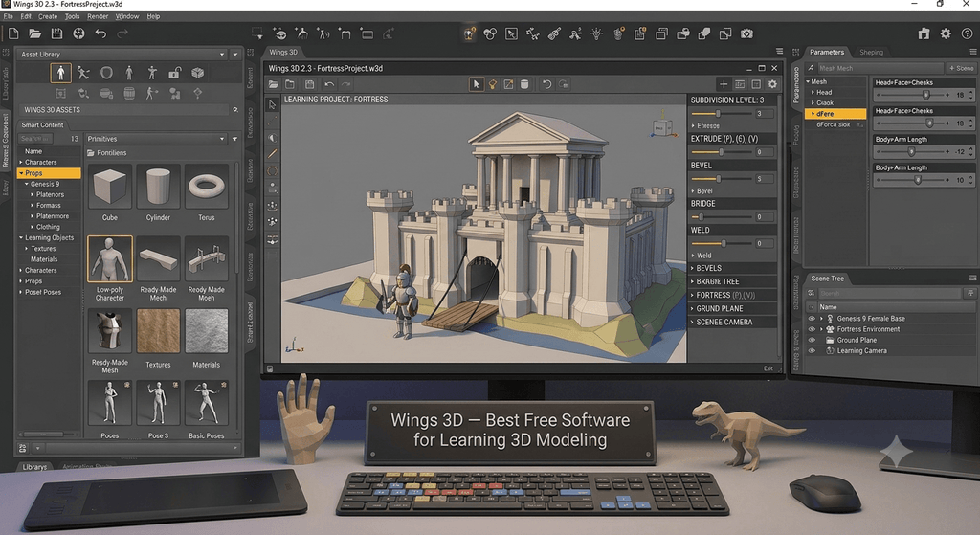
Task: Open the settings gear at top right
Action: click(946, 33)
